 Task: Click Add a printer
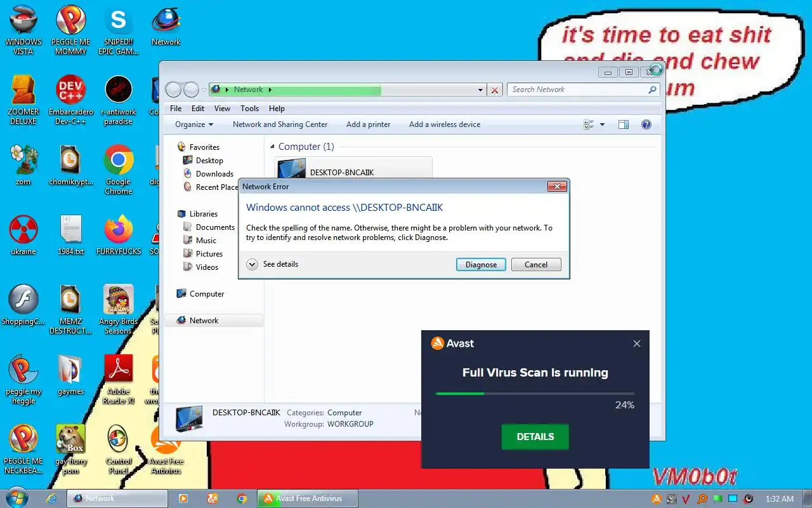(x=368, y=124)
